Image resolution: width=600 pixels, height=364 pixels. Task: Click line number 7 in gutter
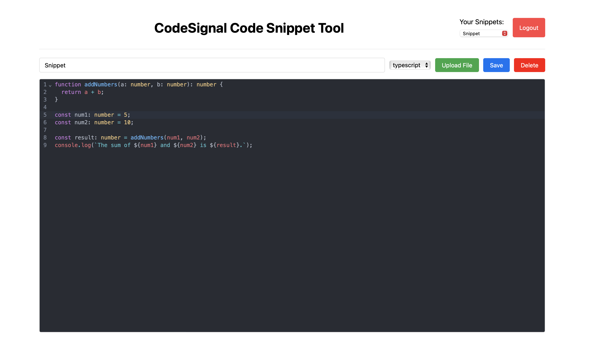[45, 130]
